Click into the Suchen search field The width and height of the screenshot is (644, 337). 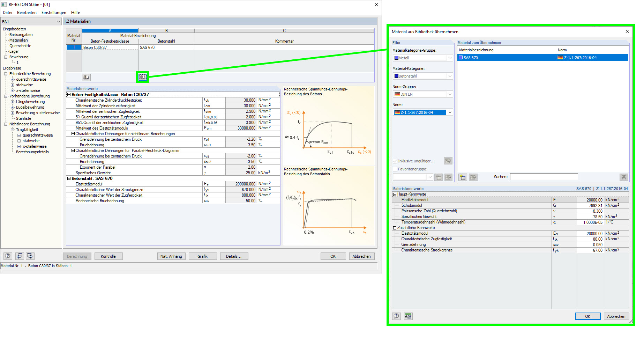tap(544, 177)
